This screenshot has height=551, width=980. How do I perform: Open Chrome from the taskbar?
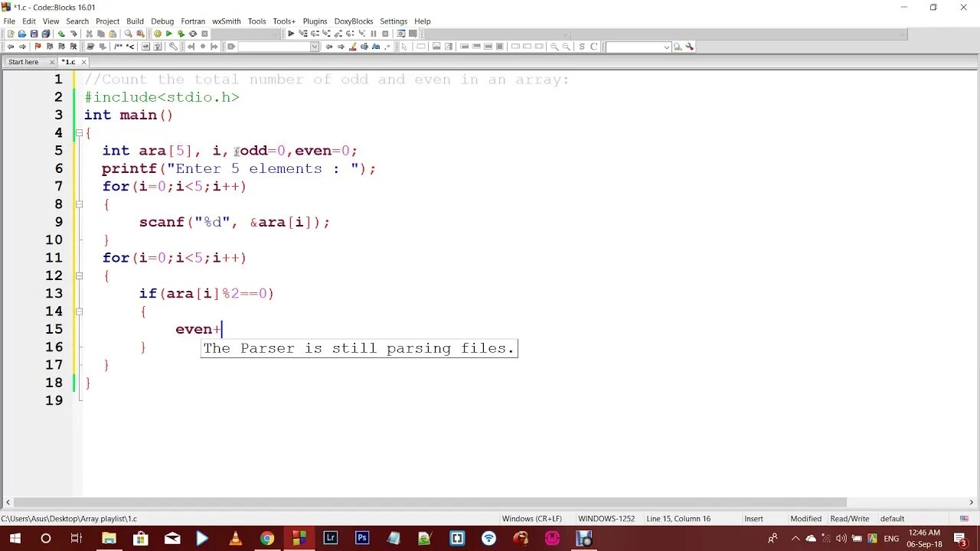tap(266, 539)
